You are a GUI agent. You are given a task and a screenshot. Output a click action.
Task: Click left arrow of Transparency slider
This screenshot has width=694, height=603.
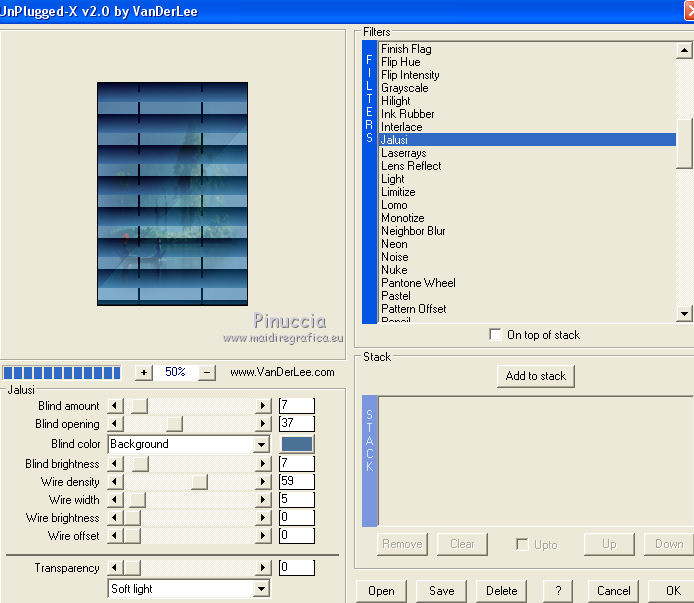coord(115,568)
